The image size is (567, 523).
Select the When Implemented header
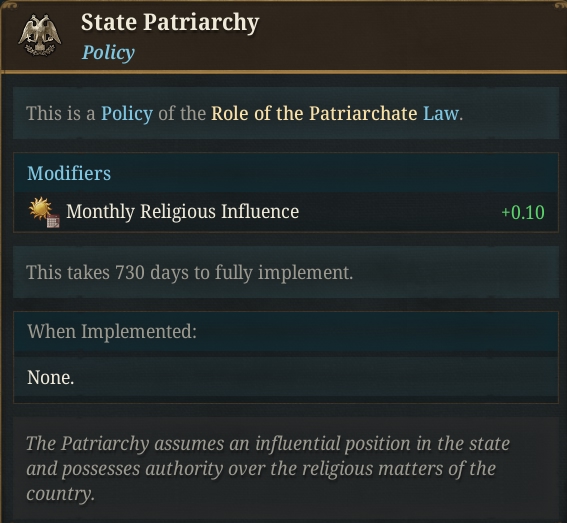(x=112, y=331)
